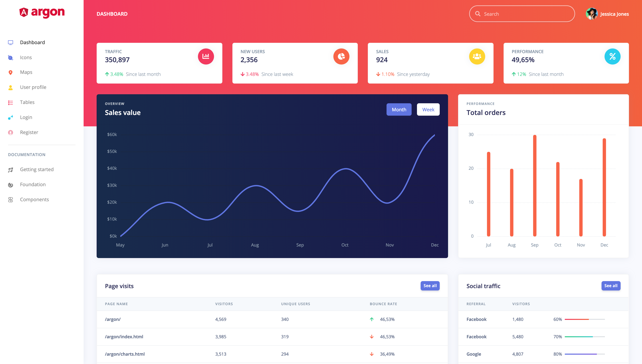Click the Sales group/users icon
This screenshot has width=642, height=364.
click(x=477, y=56)
